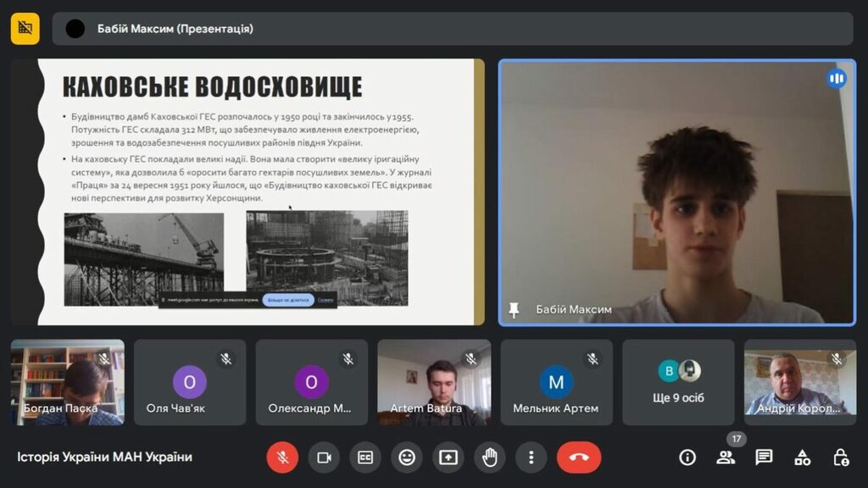Select Artem Batura's video tile
Viewport: 868px width, 488px height.
tap(434, 382)
